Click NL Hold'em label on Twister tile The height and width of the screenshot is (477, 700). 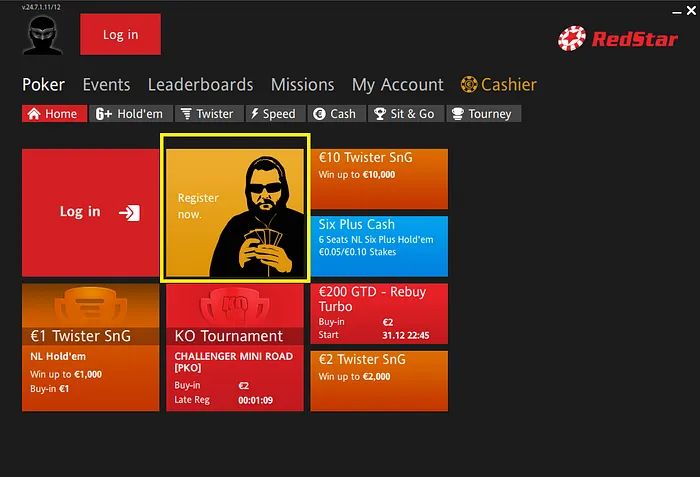[58, 356]
